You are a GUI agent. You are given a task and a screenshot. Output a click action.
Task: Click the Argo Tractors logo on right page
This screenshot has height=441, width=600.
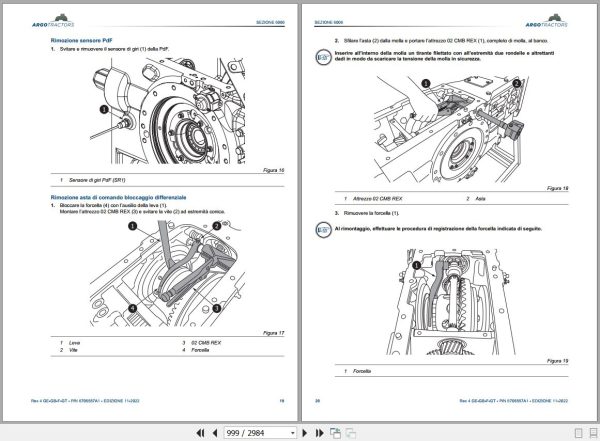(546, 21)
